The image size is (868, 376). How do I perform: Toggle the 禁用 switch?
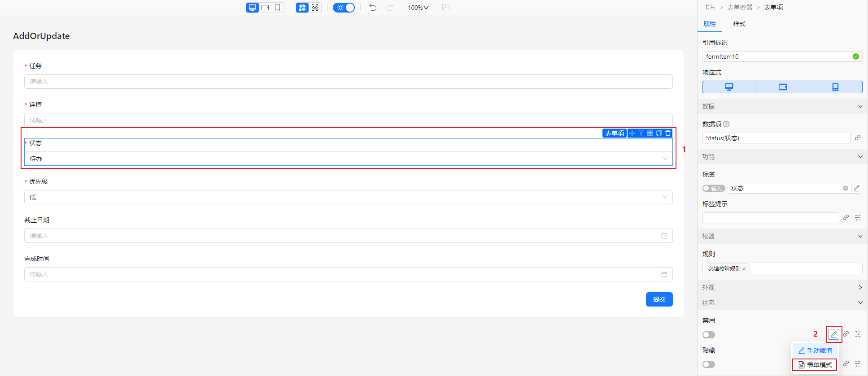(709, 335)
